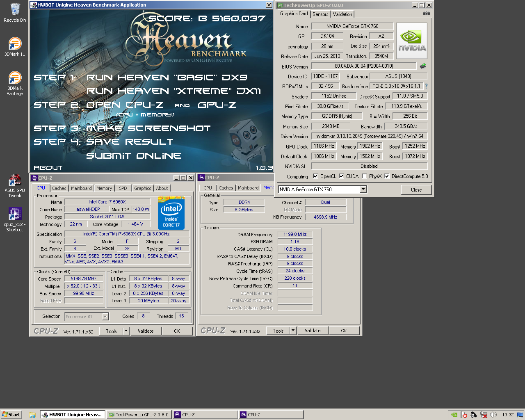Open Memory tab in left CPU-Z

click(104, 188)
